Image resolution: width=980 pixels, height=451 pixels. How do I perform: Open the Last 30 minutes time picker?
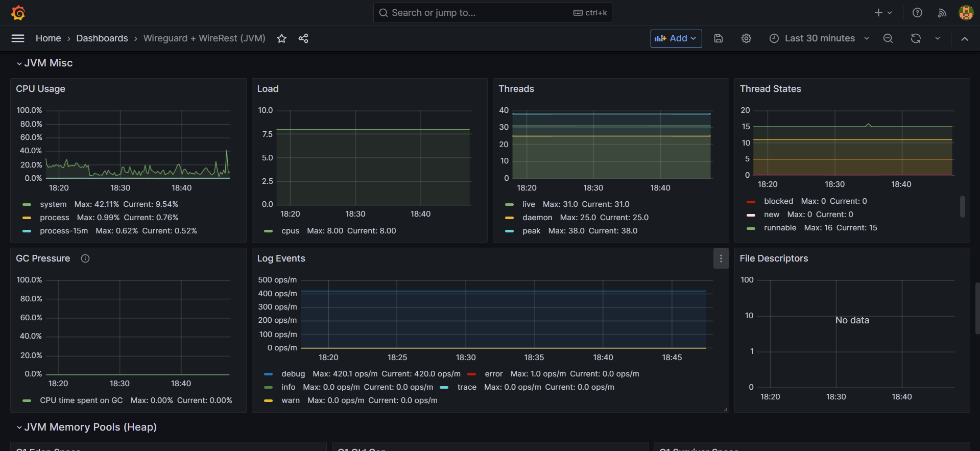819,38
